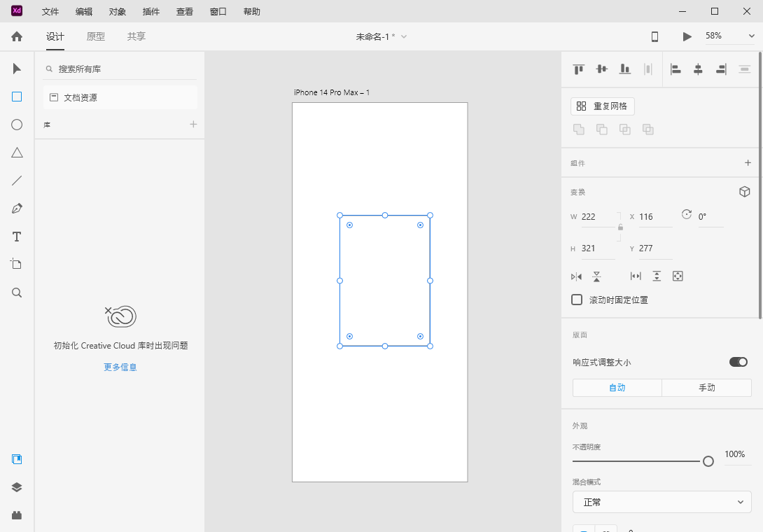Click the opacity value 100% field
The height and width of the screenshot is (532, 763).
click(738, 454)
